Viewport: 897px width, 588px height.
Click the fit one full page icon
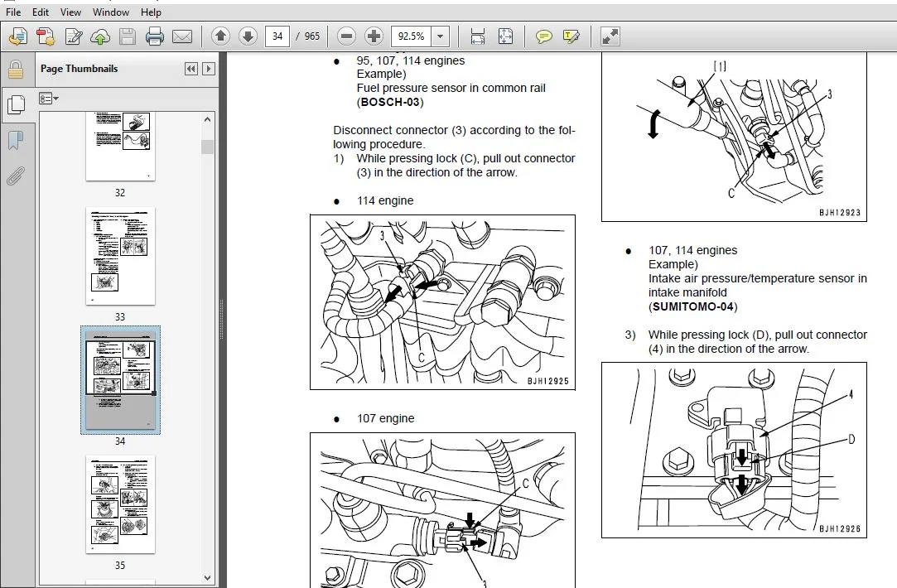(x=505, y=36)
